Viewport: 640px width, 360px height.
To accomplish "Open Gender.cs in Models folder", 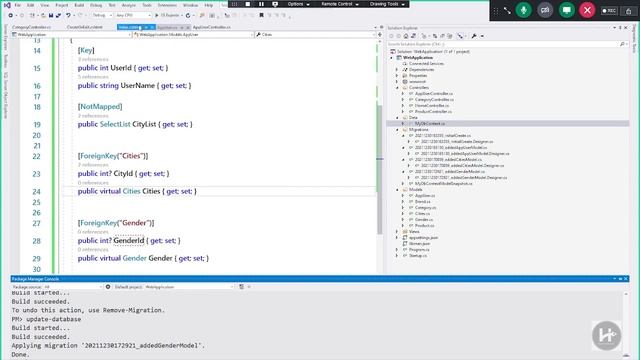I will pyautogui.click(x=424, y=220).
